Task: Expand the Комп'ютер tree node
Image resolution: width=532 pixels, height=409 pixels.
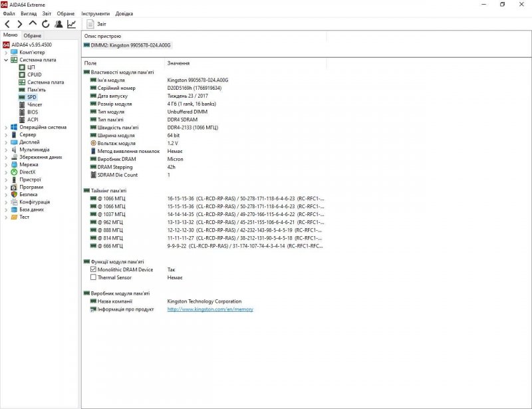Action: [6, 52]
